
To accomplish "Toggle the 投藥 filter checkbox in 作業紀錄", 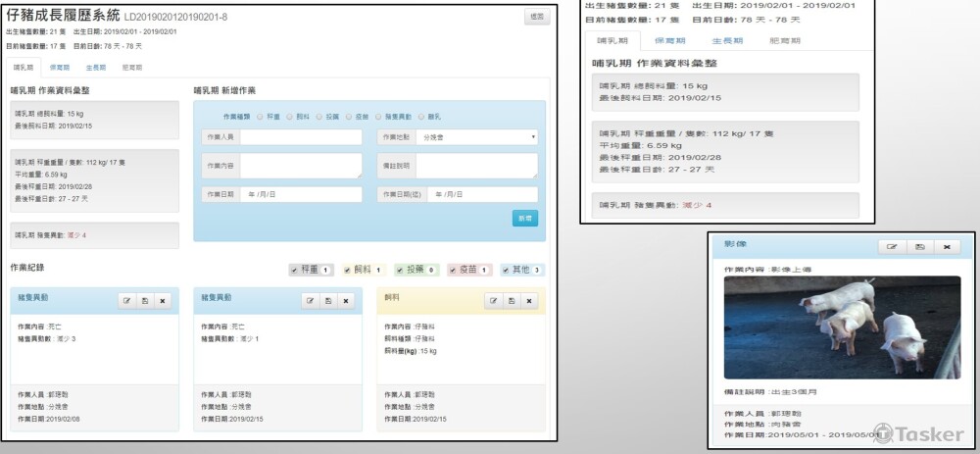I will tap(401, 270).
